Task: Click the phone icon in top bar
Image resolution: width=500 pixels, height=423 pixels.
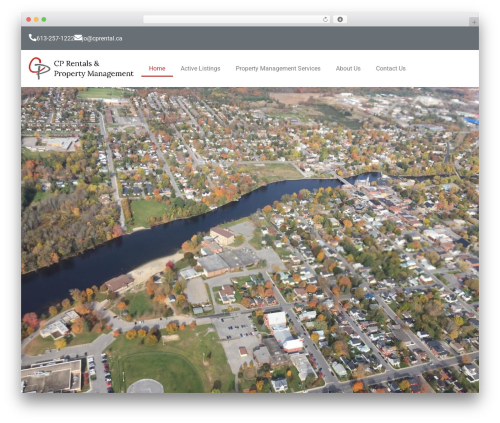Action: [32, 38]
